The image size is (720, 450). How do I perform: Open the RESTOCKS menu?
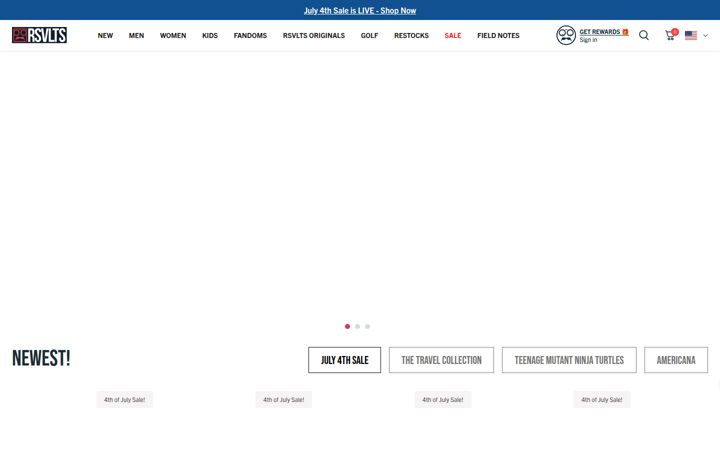pos(411,35)
